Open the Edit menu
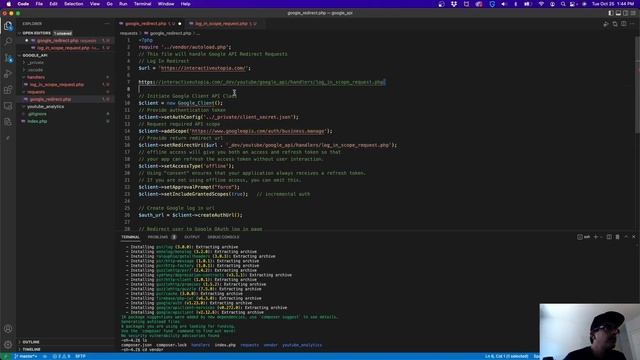 pos(53,4)
